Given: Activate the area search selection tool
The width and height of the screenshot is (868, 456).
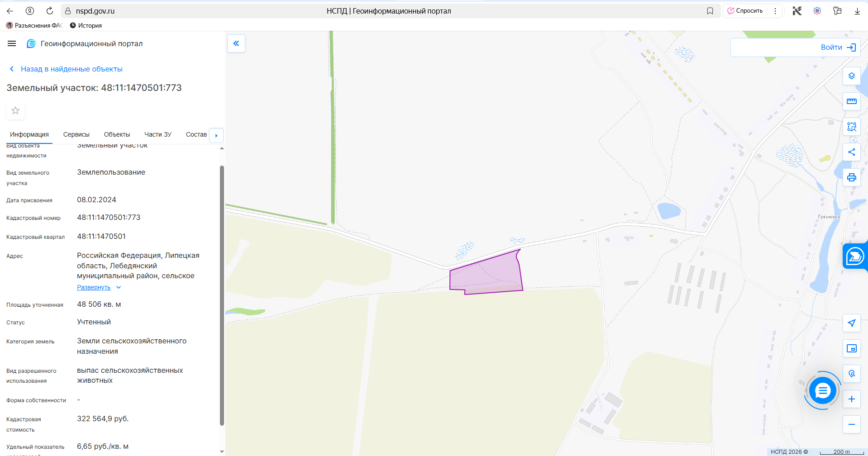Looking at the screenshot, I should (x=851, y=127).
